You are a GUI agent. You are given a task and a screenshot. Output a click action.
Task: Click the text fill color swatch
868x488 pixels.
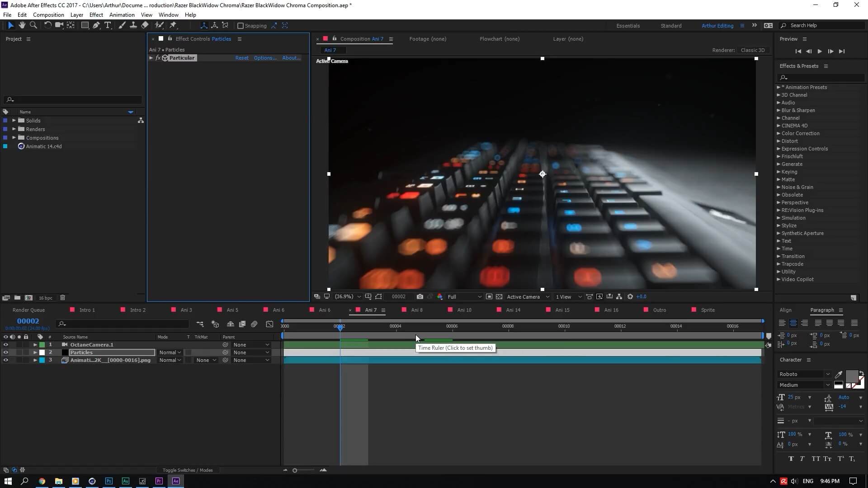tap(851, 376)
